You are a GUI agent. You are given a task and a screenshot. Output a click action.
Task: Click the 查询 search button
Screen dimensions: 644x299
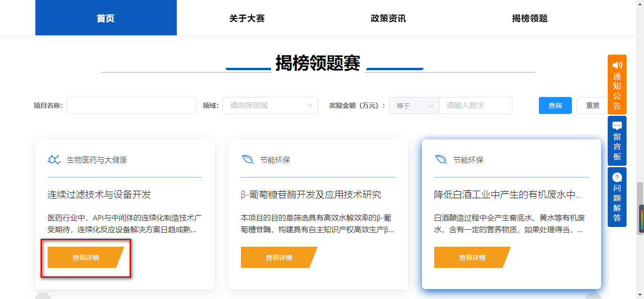[x=555, y=105]
